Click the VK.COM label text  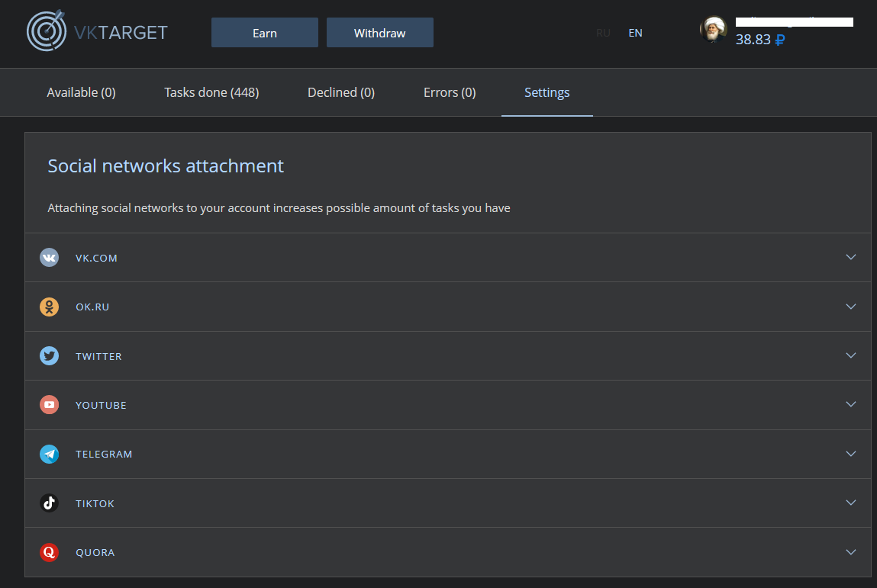(97, 259)
